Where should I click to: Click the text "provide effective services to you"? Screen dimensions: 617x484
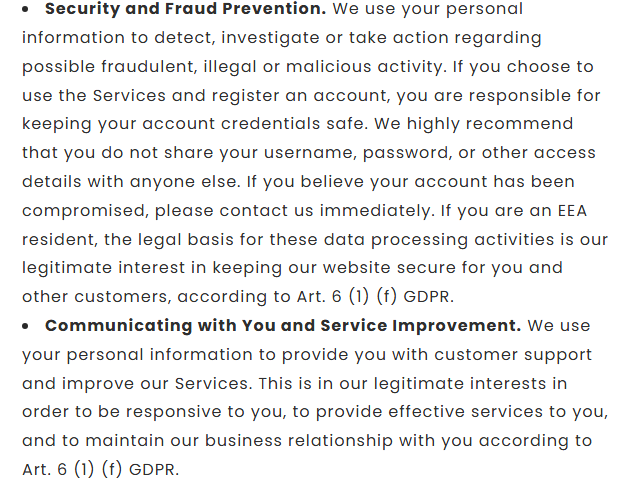[468, 413]
